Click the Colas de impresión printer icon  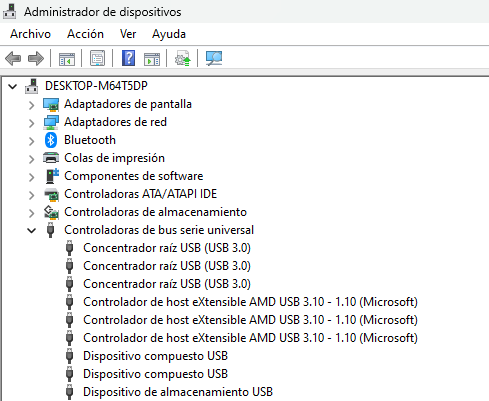(51, 158)
